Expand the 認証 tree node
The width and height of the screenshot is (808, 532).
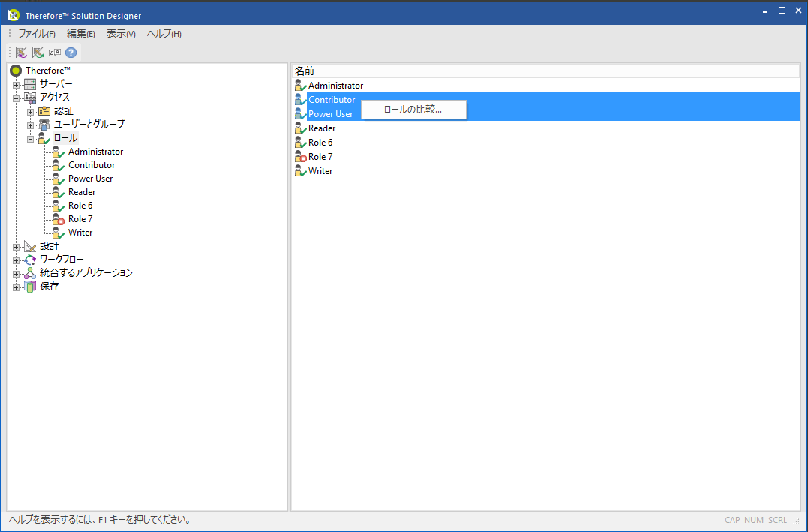click(31, 111)
